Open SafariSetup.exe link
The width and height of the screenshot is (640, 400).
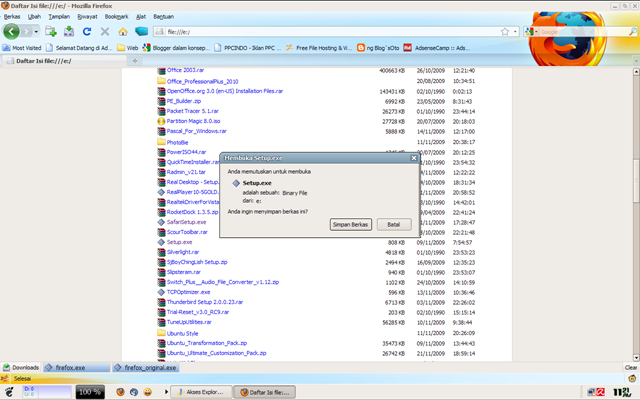tap(187, 222)
